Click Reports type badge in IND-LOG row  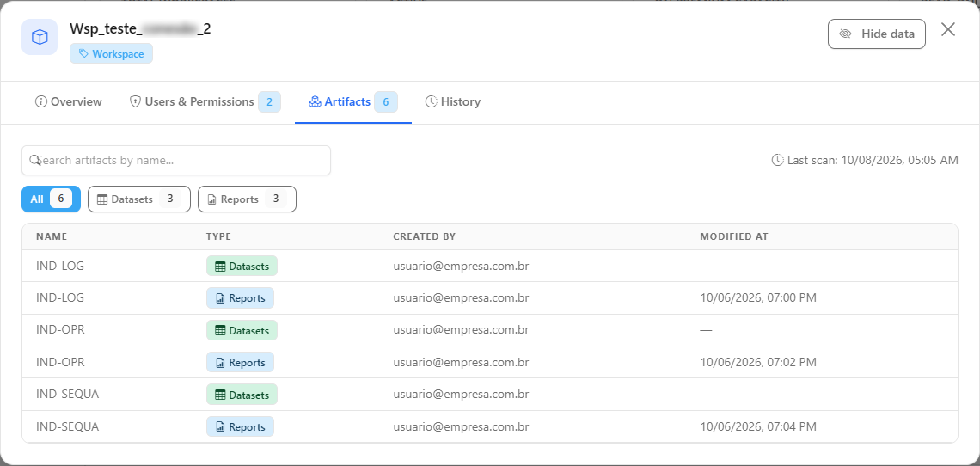[x=240, y=298]
